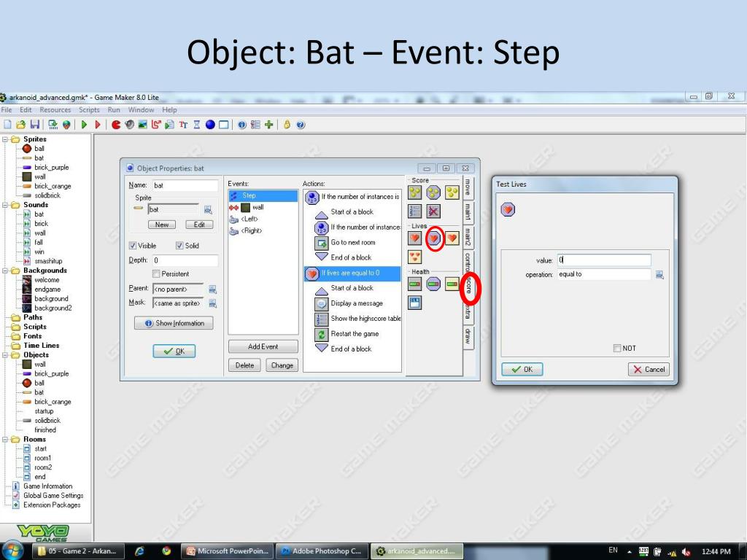The width and height of the screenshot is (747, 560).
Task: Click the Add Event button
Action: [263, 346]
